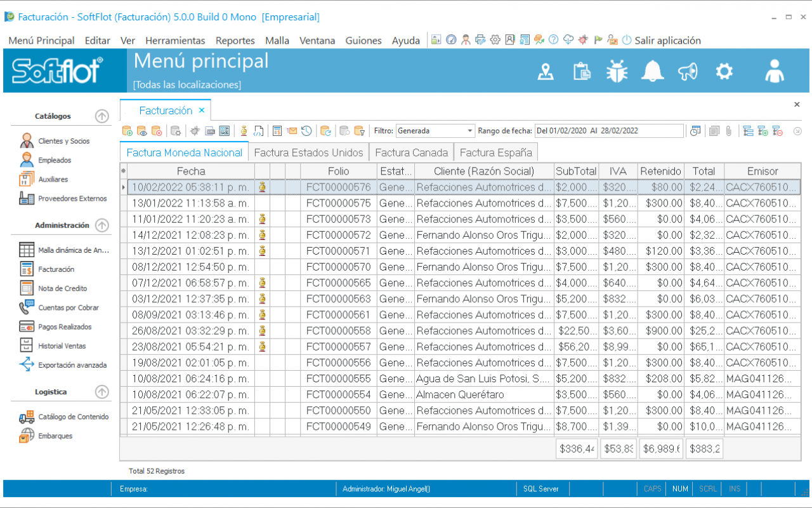The image size is (812, 508).
Task: Open the header gear settings icon
Action: click(724, 71)
